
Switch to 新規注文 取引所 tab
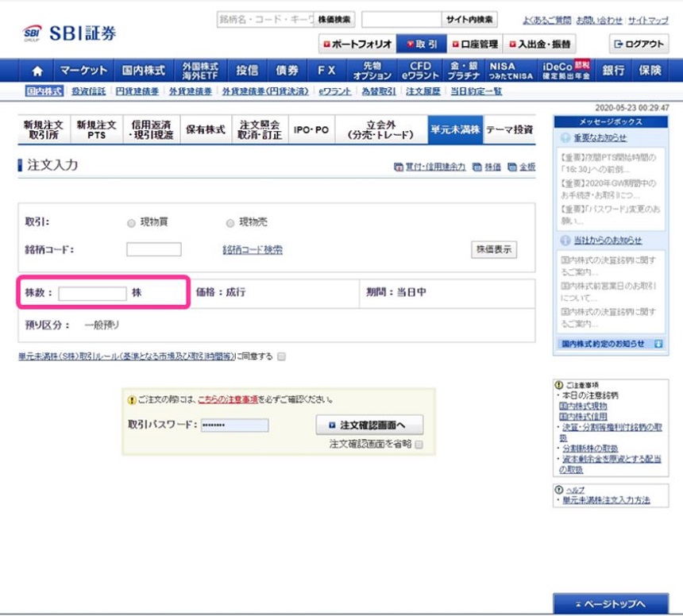(44, 129)
